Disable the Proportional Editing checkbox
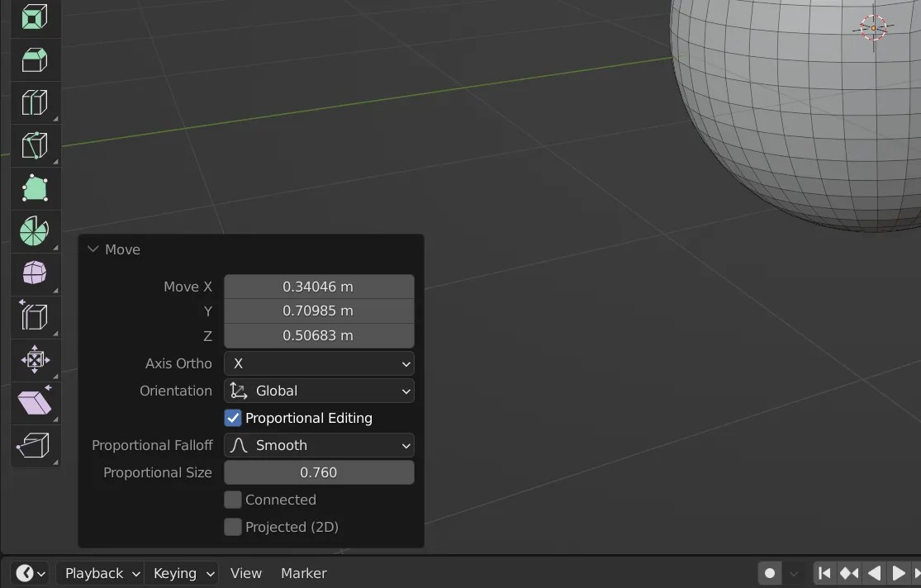The width and height of the screenshot is (921, 588). pos(232,418)
